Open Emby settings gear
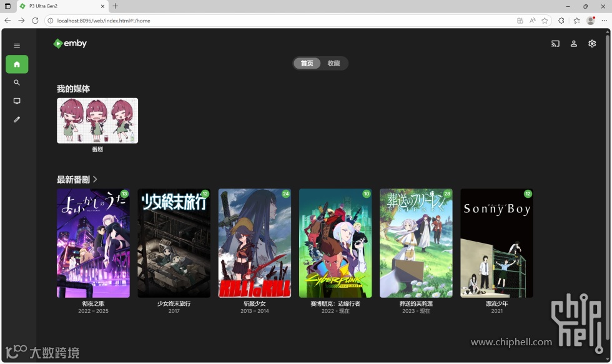The image size is (612, 364). click(x=592, y=44)
